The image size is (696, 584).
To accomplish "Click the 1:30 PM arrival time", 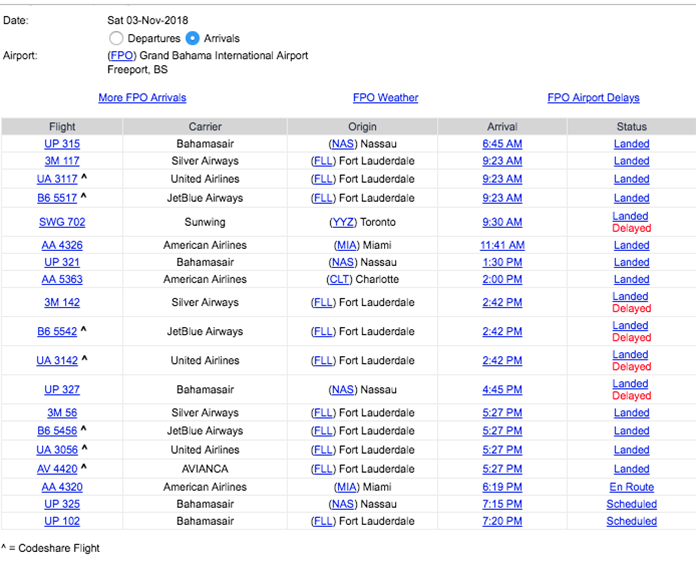I will (x=502, y=263).
